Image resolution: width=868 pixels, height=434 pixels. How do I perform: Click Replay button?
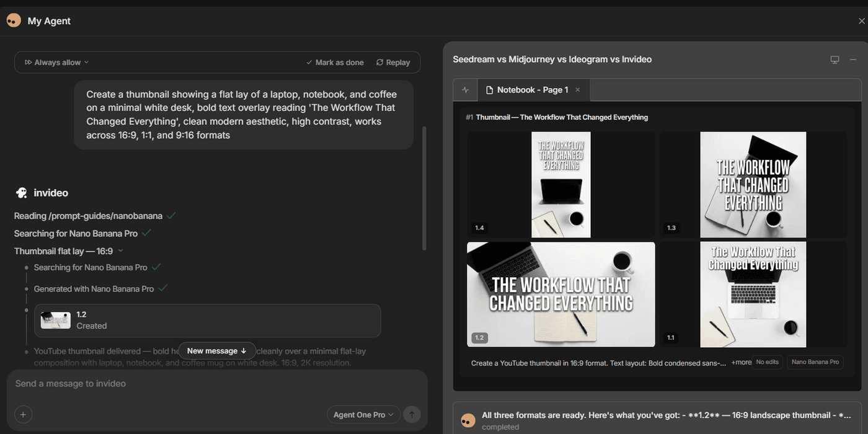(393, 62)
